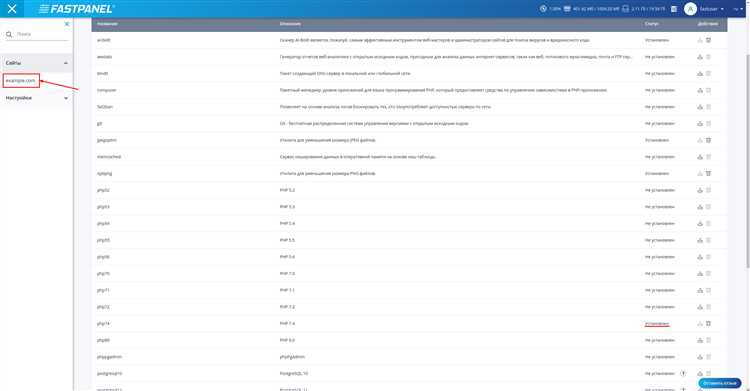750x391 pixels.
Task: Collapse the sidebar with the small X
Action: 66,24
